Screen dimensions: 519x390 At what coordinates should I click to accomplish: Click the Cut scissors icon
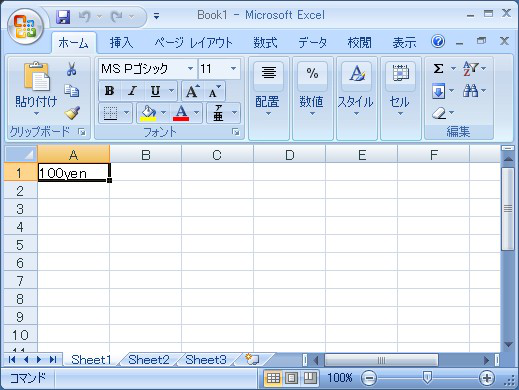click(x=71, y=69)
